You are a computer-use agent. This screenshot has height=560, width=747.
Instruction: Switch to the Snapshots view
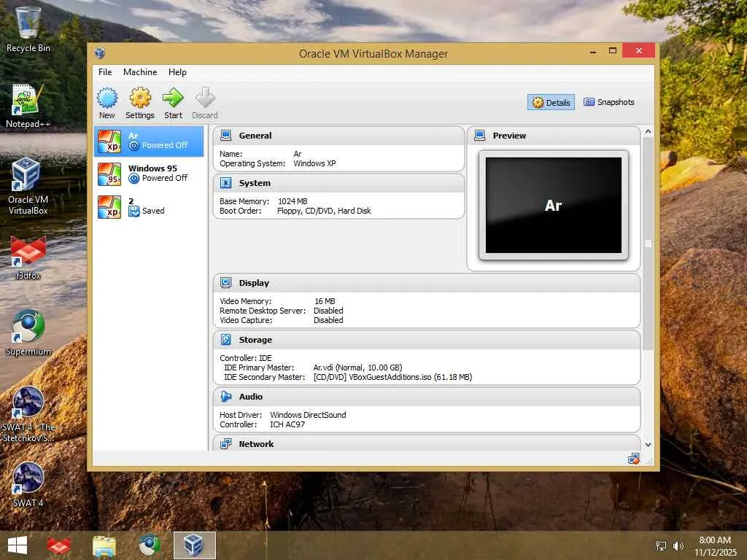(x=609, y=102)
